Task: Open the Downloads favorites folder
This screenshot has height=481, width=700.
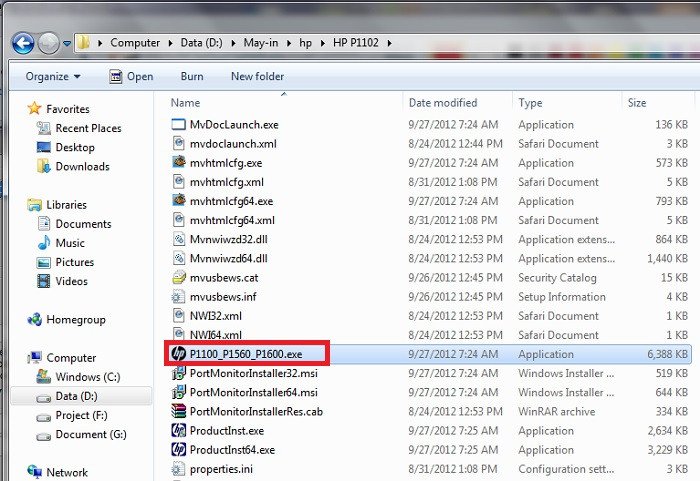Action: coord(82,166)
